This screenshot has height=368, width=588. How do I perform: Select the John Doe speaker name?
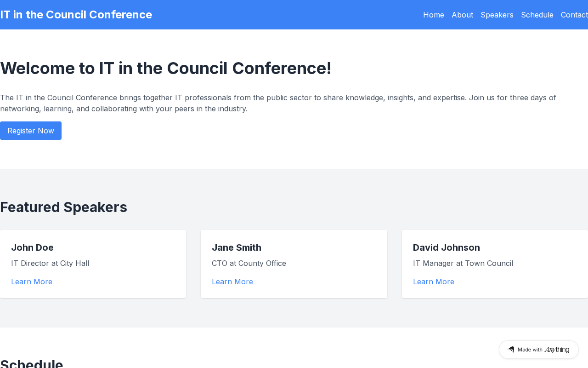pyautogui.click(x=32, y=247)
